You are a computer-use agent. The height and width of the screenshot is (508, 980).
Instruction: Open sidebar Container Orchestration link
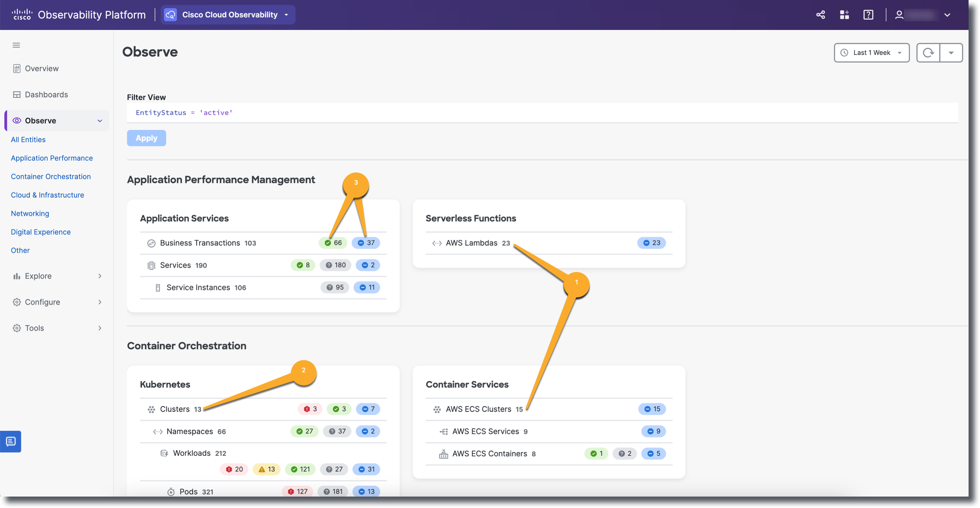[x=51, y=177]
